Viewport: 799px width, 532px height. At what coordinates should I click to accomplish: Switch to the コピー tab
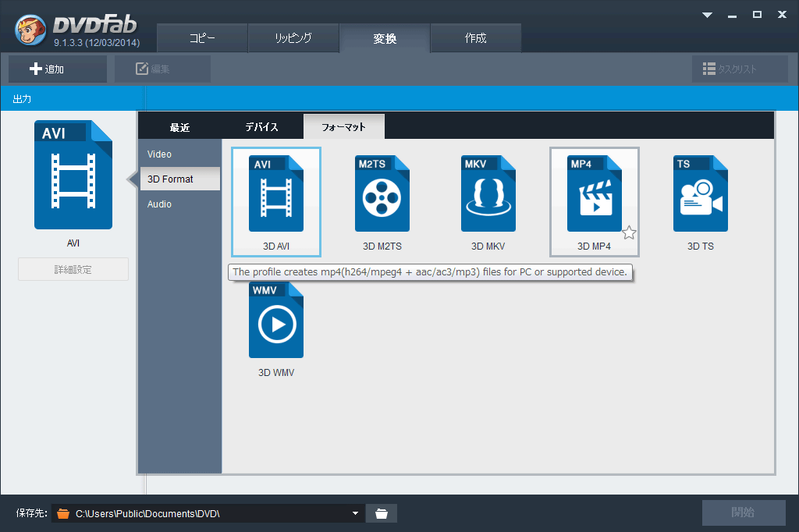[202, 38]
